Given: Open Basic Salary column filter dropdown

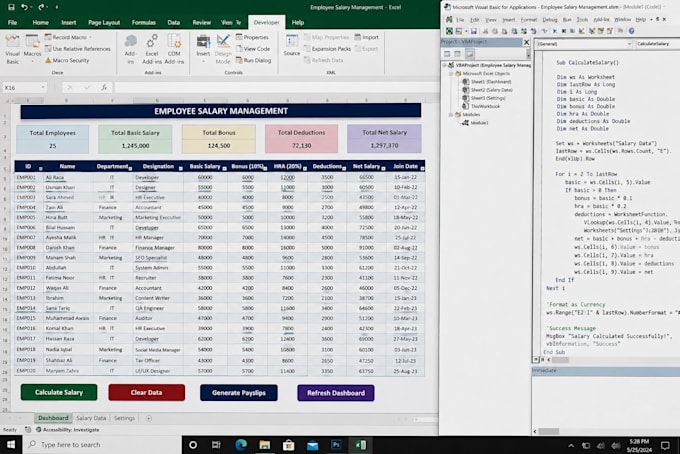Looking at the screenshot, I should [x=224, y=168].
